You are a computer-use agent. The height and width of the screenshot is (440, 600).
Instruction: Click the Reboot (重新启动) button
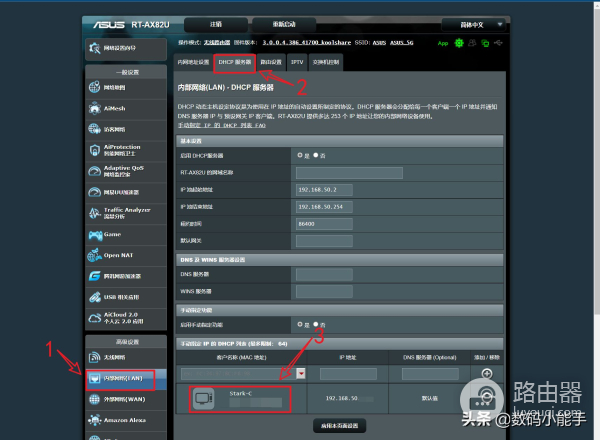click(x=284, y=24)
